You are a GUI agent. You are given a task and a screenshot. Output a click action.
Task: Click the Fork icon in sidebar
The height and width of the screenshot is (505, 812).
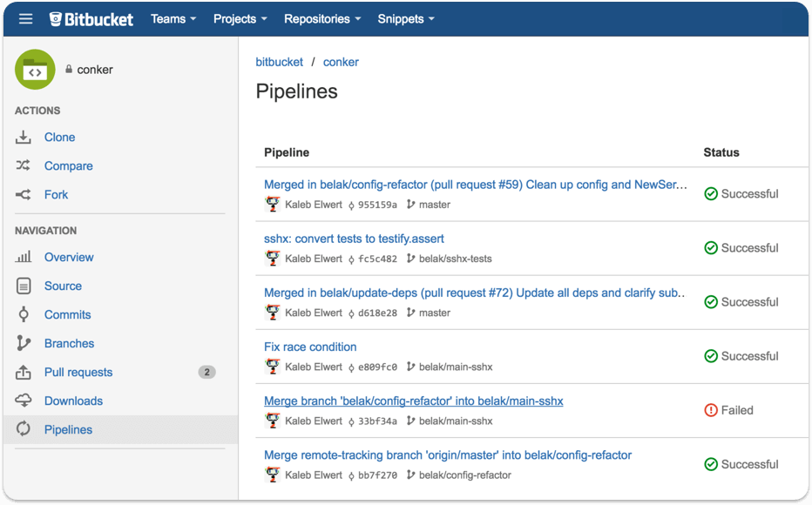[x=24, y=195]
